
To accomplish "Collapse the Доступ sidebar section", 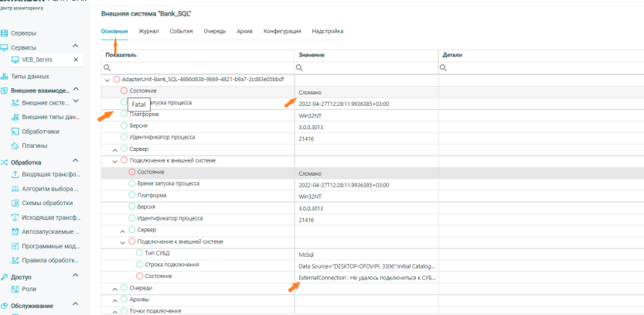I will pyautogui.click(x=75, y=276).
